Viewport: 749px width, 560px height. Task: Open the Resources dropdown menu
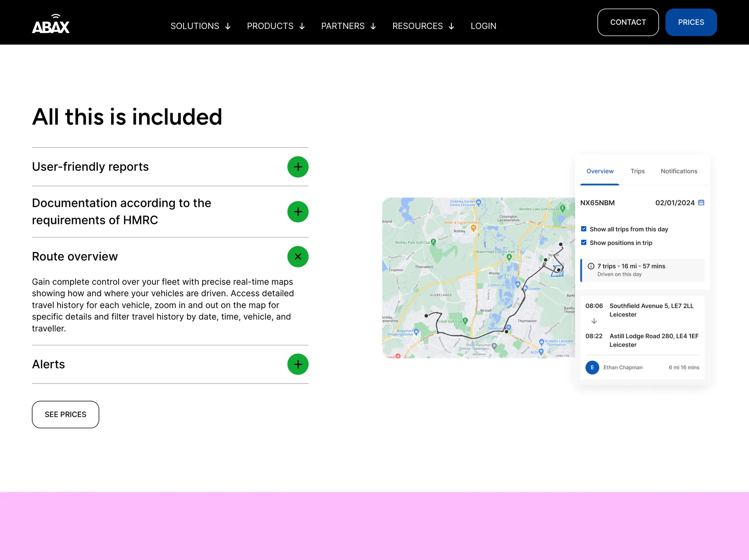tap(423, 26)
